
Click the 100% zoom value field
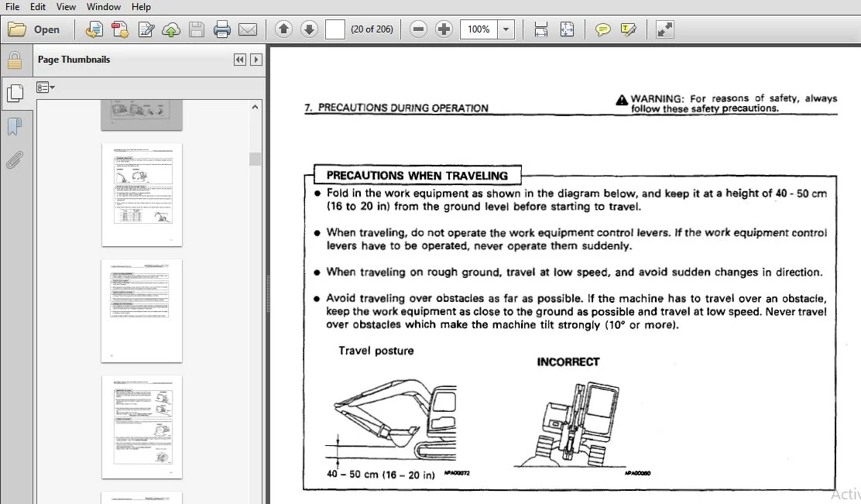(x=479, y=29)
